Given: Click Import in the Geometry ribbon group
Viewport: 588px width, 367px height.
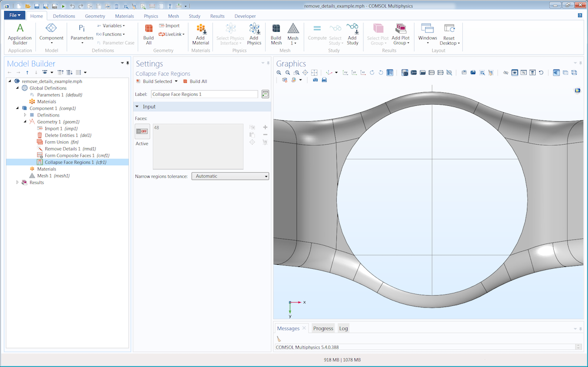Looking at the screenshot, I should tap(169, 25).
